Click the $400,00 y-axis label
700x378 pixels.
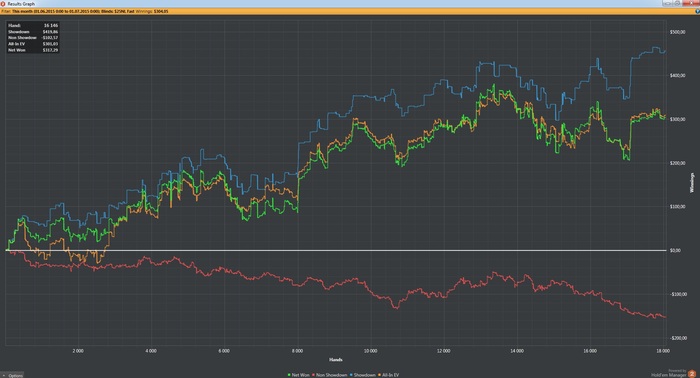[677, 76]
